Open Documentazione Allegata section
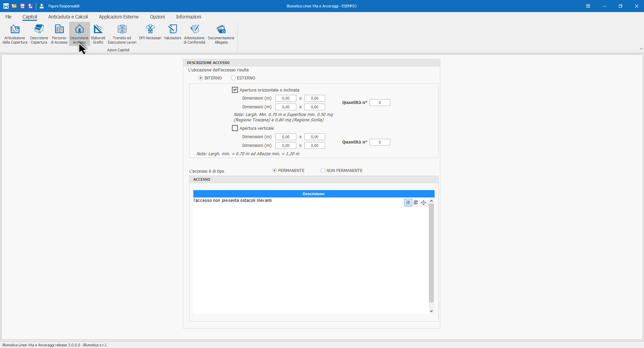 [x=221, y=34]
